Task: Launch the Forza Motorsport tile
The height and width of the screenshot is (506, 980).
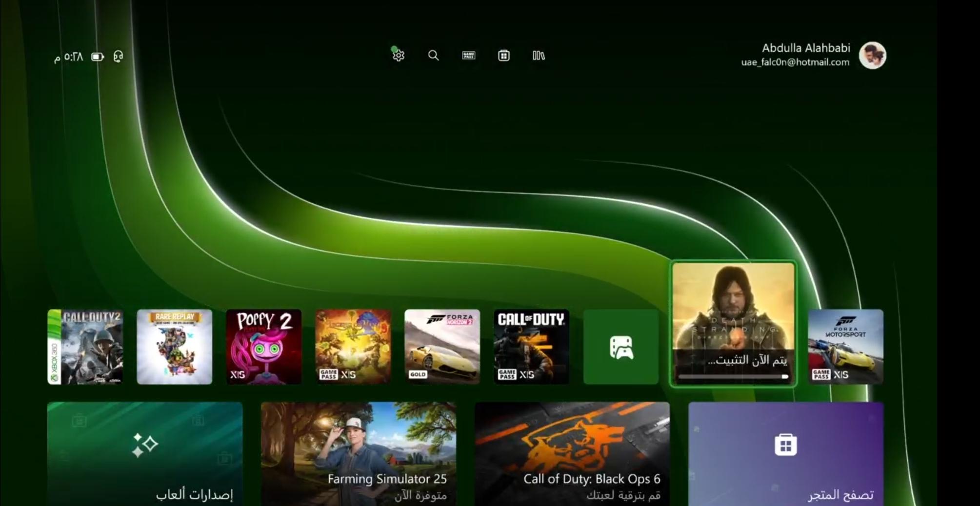Action: 846,347
